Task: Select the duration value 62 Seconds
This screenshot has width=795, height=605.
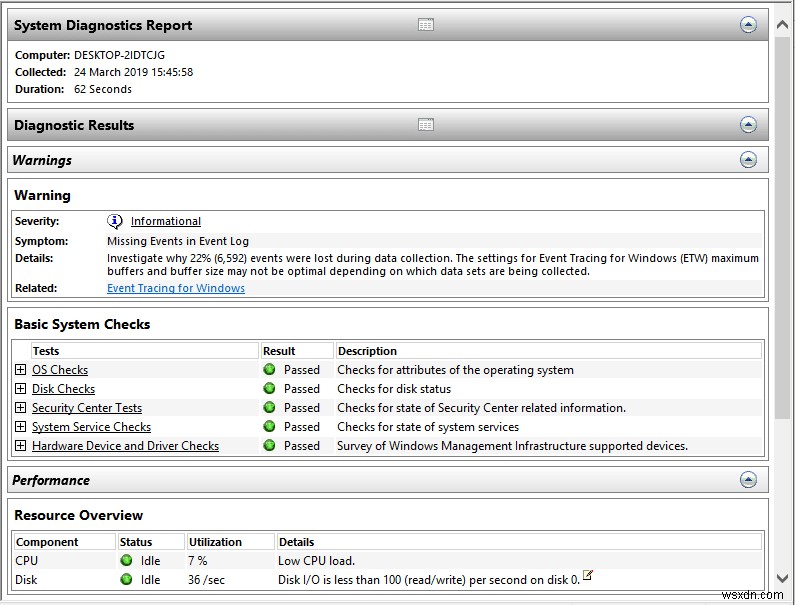Action: pos(103,89)
